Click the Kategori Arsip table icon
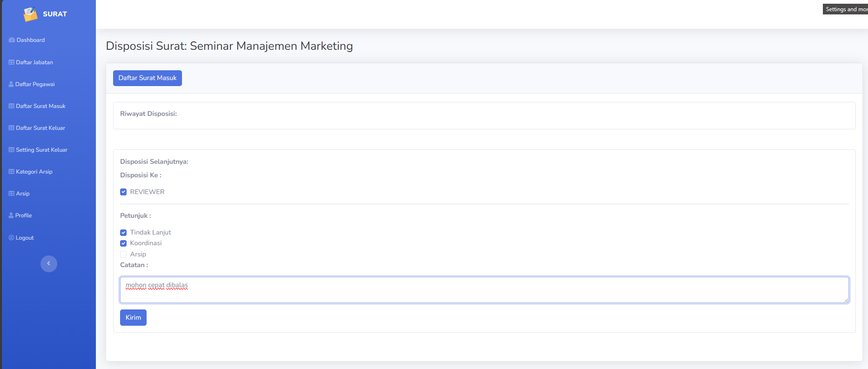Image resolution: width=868 pixels, height=369 pixels. (x=12, y=172)
